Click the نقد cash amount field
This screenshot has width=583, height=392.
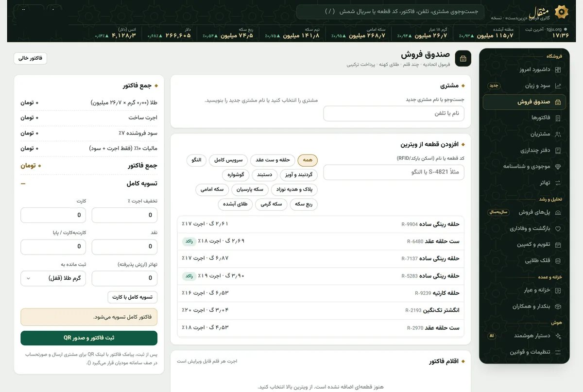click(124, 247)
